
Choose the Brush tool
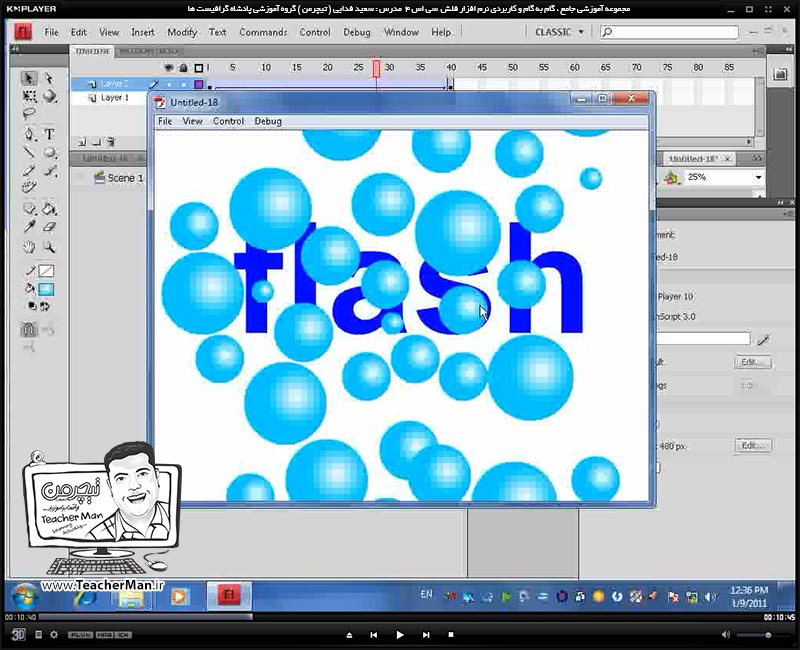[49, 170]
